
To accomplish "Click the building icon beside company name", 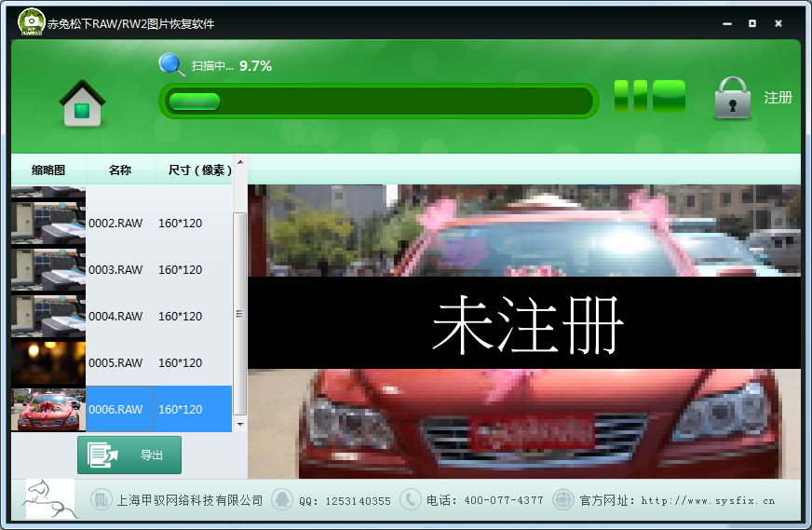I will (x=101, y=499).
